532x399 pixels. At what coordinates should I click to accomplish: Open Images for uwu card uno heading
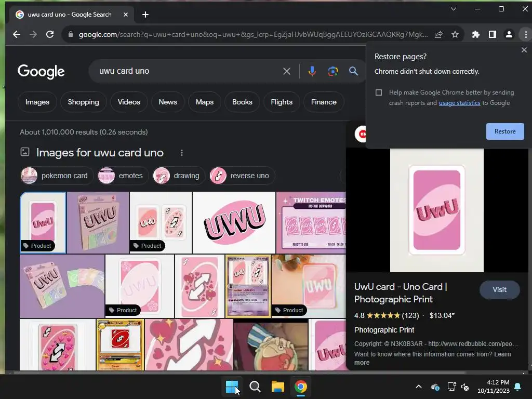100,153
